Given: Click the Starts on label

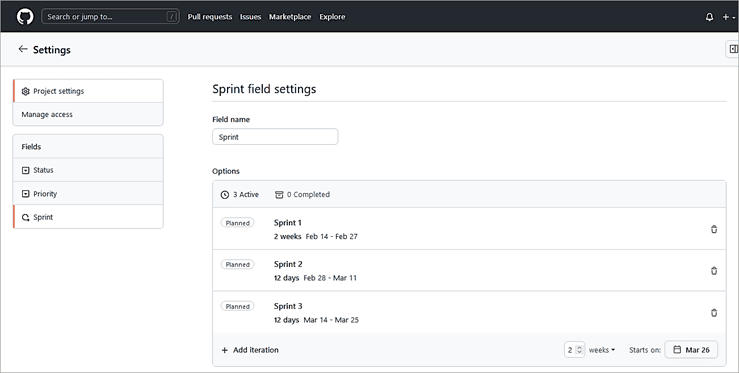Looking at the screenshot, I should click(645, 350).
